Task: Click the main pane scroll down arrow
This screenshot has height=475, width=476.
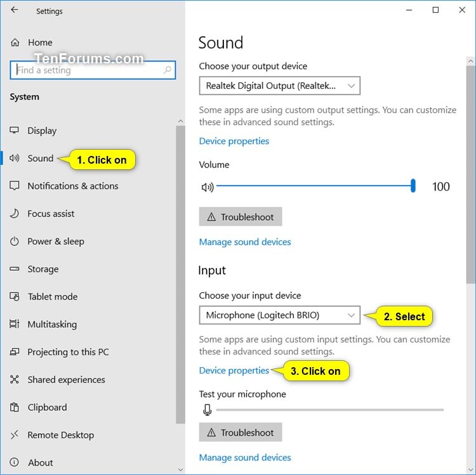Action: (x=470, y=470)
